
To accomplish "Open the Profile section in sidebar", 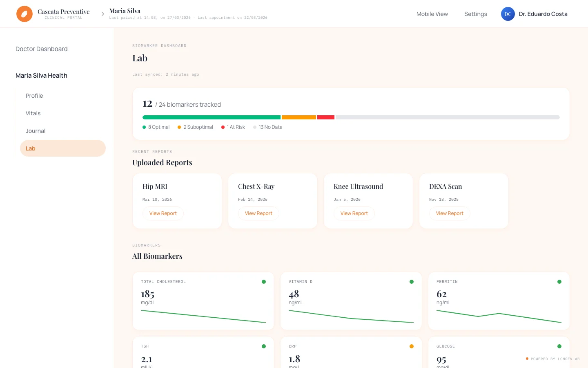I will [63, 96].
